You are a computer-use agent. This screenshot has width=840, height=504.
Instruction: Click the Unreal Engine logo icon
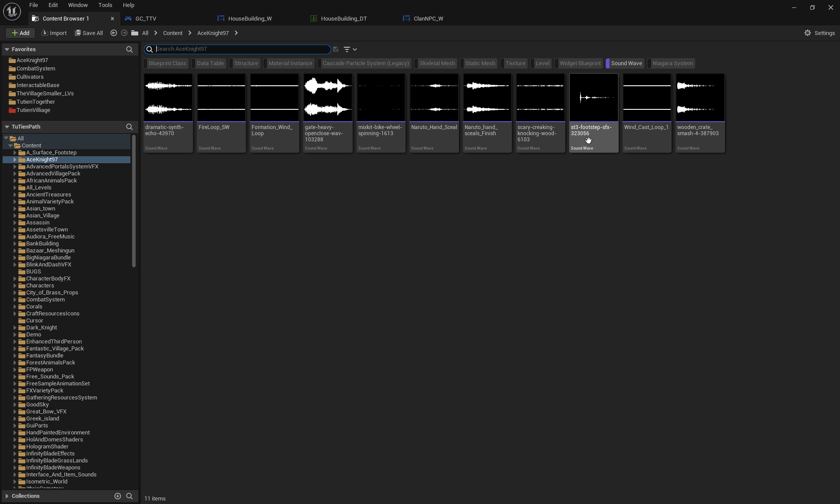click(12, 11)
